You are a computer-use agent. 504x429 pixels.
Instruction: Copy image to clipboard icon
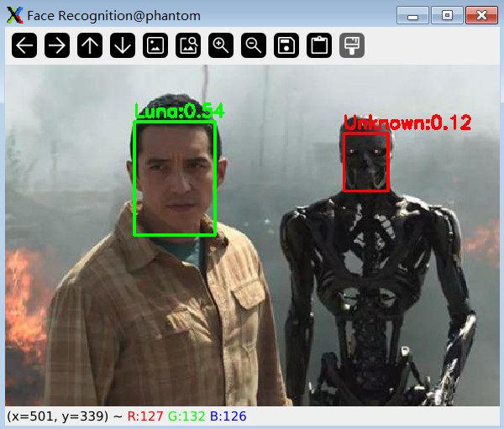click(319, 45)
